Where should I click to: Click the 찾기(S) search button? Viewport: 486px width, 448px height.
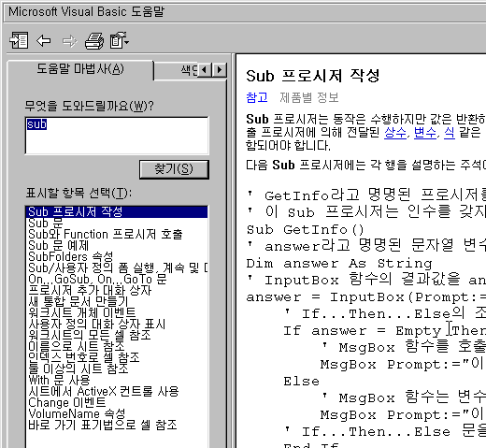[x=174, y=169]
